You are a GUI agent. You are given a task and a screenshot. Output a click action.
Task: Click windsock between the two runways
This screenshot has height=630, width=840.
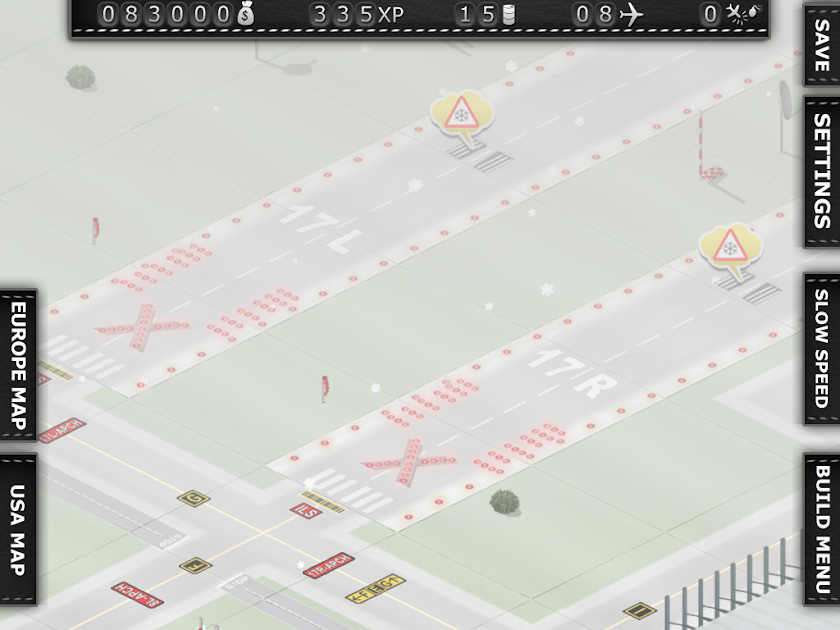click(325, 389)
